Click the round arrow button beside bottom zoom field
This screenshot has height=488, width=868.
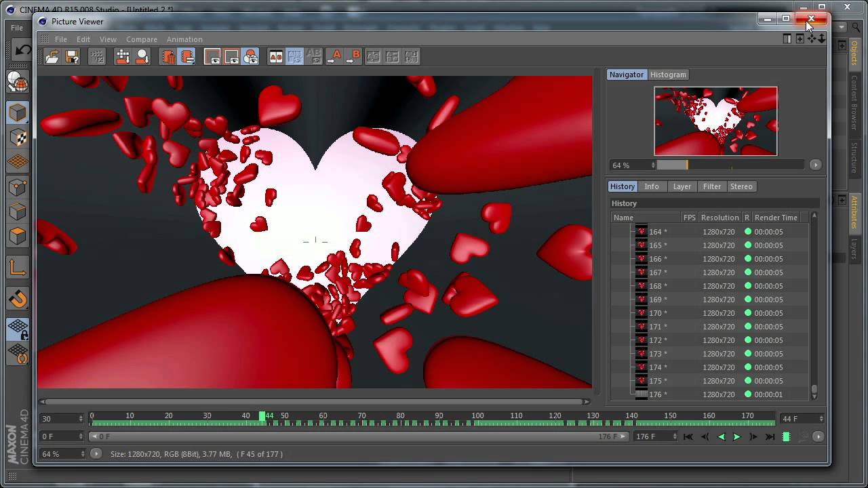tap(96, 454)
